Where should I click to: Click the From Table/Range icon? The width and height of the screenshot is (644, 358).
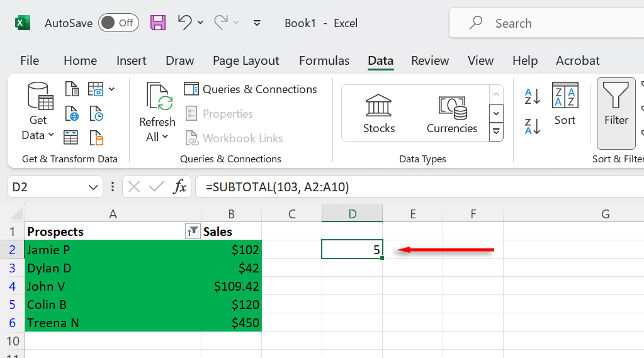pyautogui.click(x=71, y=137)
